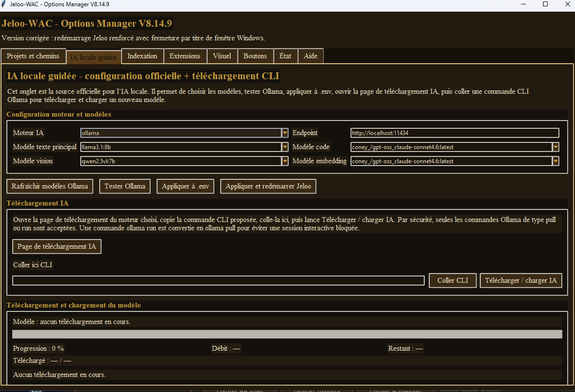Go to the Visuel tab

click(222, 56)
